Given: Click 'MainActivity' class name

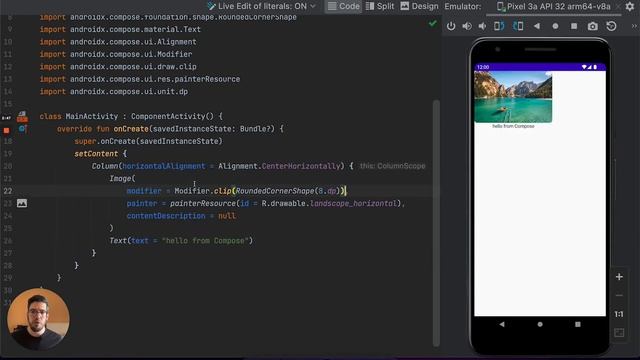Looking at the screenshot, I should coord(91,116).
